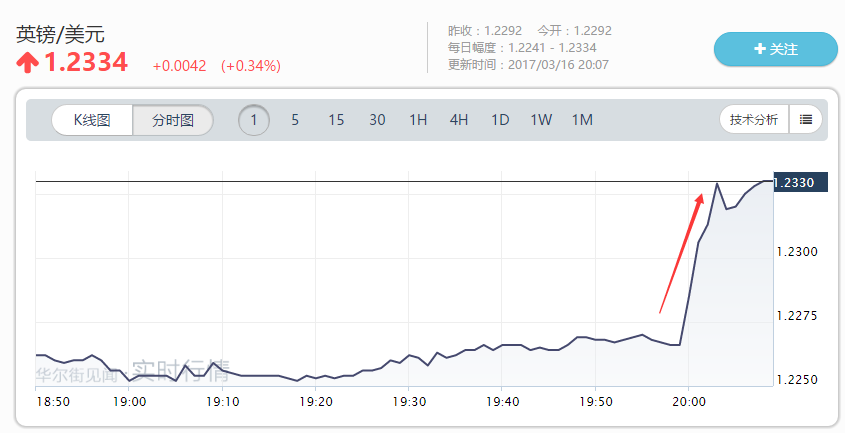845x433 pixels.
Task: Click the 关注 follow button
Action: point(775,49)
